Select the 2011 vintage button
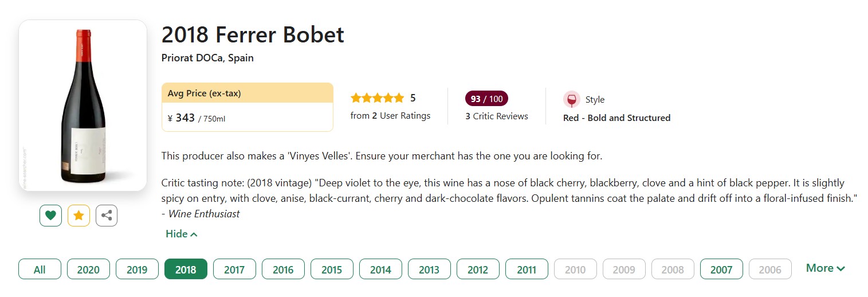 [x=527, y=269]
